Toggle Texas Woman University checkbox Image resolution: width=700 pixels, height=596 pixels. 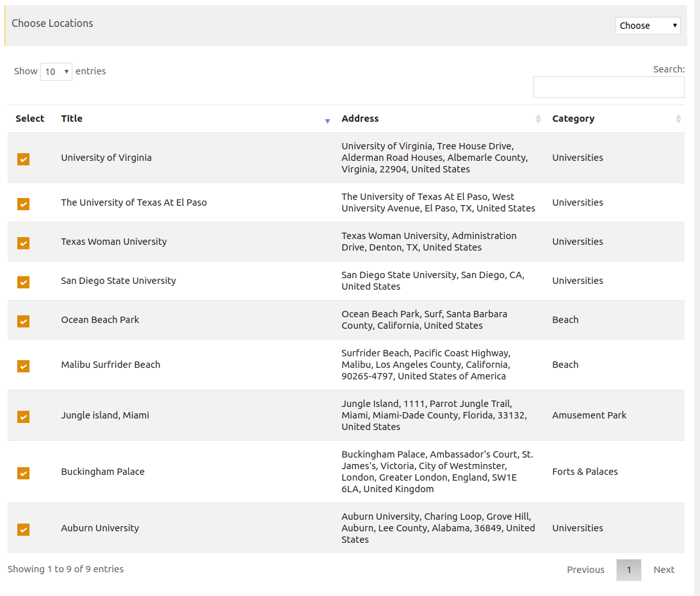click(x=24, y=243)
